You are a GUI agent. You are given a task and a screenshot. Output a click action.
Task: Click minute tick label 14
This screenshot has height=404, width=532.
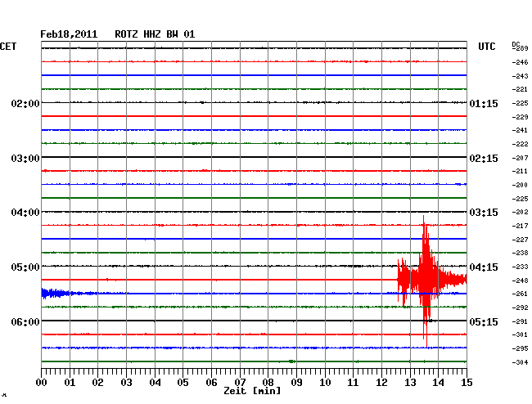439,383
